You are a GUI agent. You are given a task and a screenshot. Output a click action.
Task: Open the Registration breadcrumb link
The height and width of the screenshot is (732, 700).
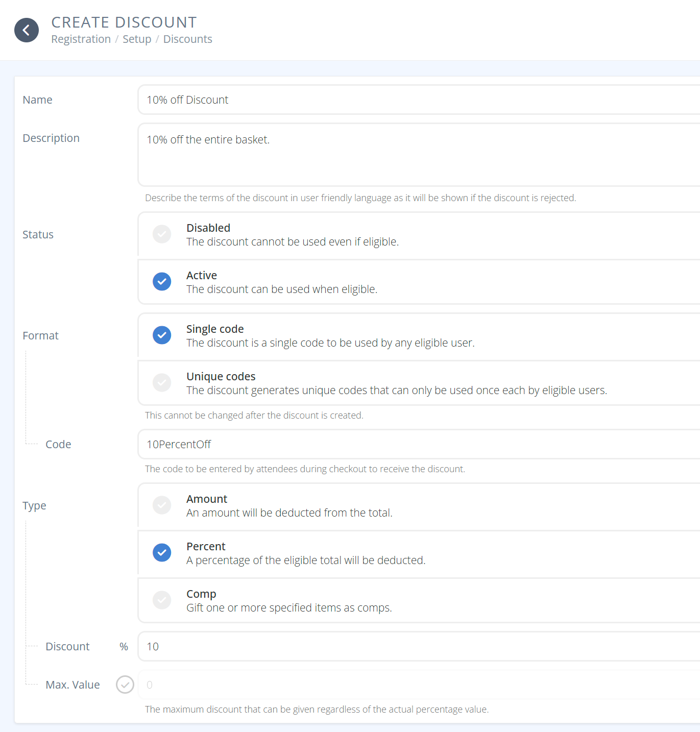click(x=81, y=39)
